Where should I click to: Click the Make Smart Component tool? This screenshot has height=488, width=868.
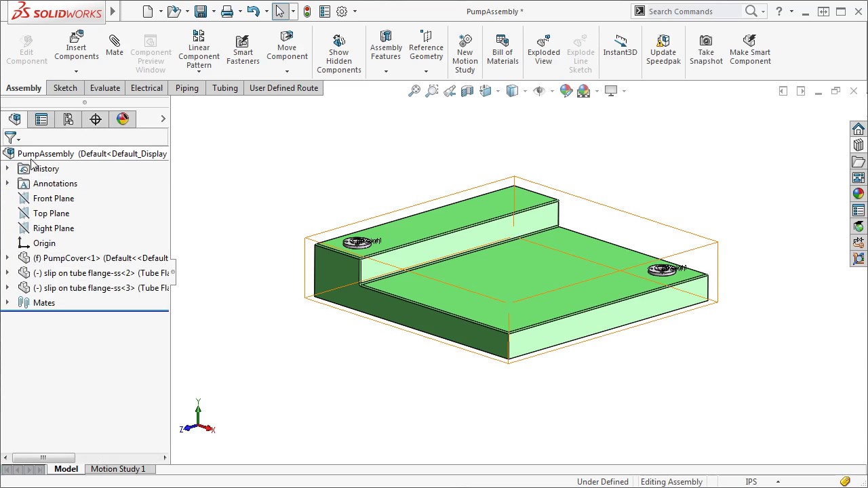750,49
